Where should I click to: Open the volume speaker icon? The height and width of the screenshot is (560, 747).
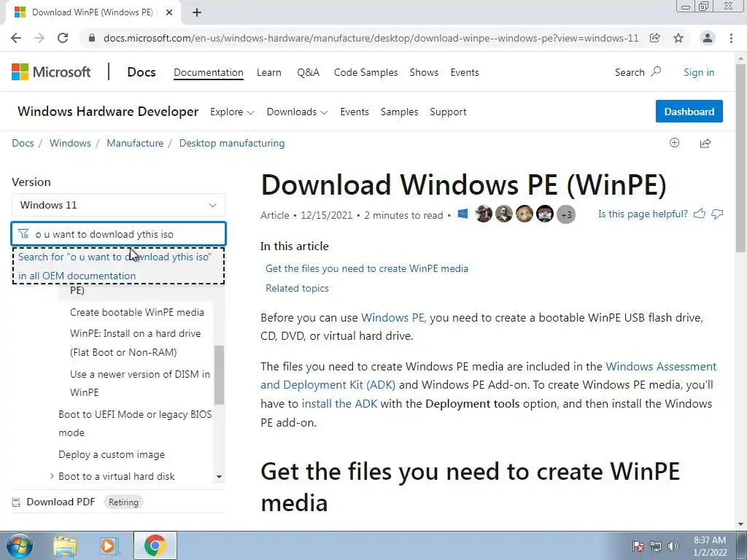(x=673, y=546)
